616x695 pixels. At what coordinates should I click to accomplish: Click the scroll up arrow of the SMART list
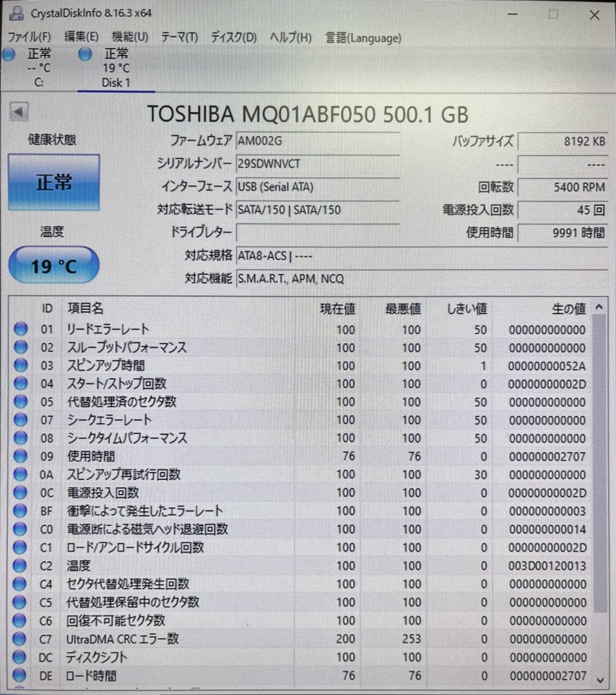pos(600,308)
